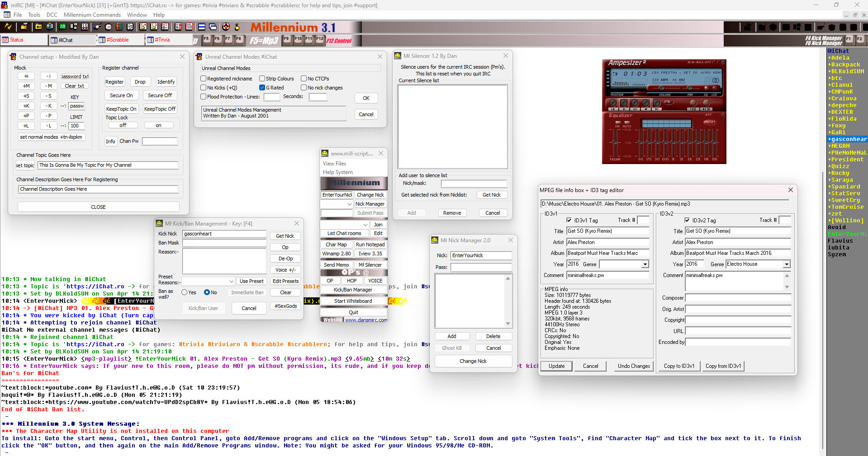Open the www.dansmirc.com website link
The height and width of the screenshot is (456, 868).
point(366,320)
